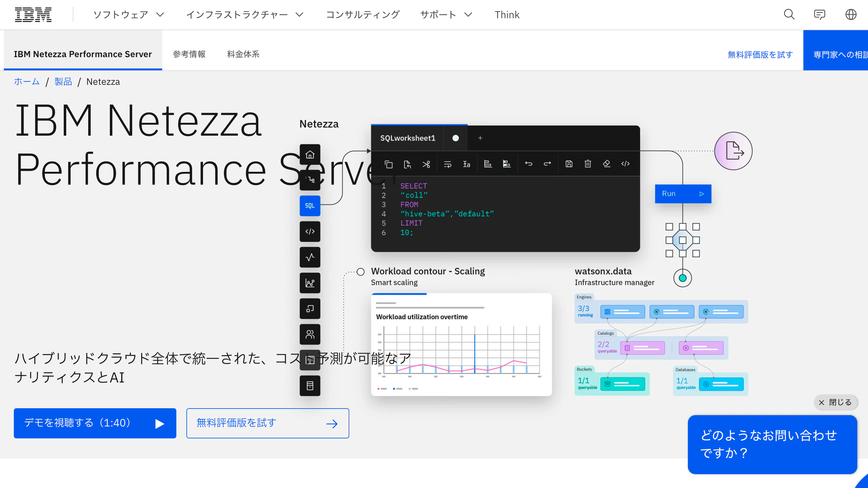
Task: Click the watsonx.data heading
Action: coord(603,271)
